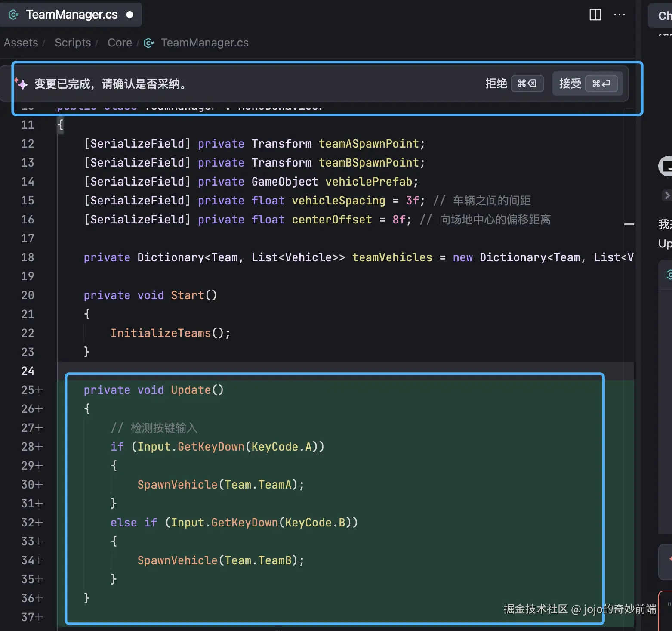Click the message 变更已完成，请确认是否采纳。
Screen dimensions: 672x631
tap(111, 84)
